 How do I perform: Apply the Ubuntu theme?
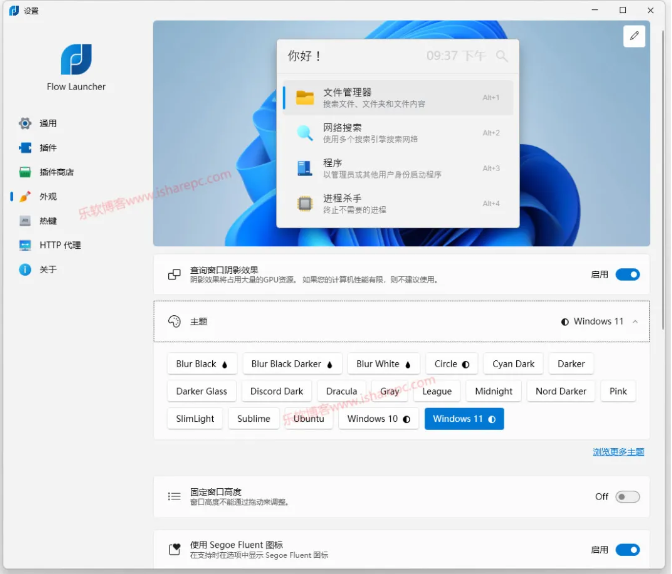309,419
